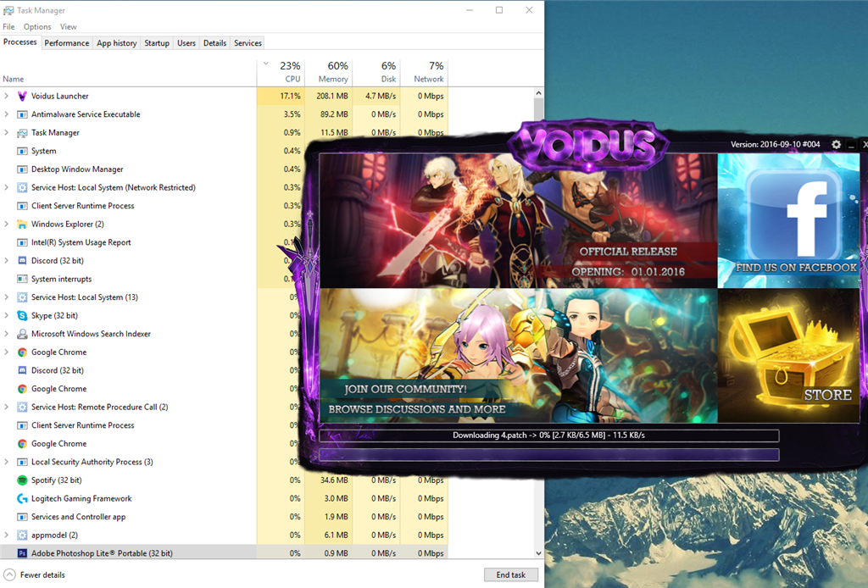
Task: Click the Task Manager title bar icon
Action: [x=8, y=10]
